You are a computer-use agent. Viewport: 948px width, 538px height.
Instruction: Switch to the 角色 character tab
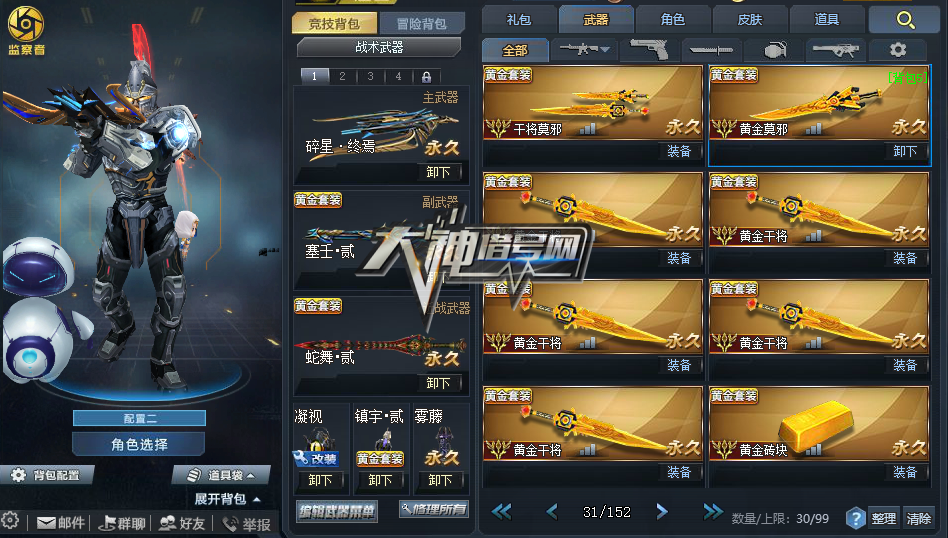672,20
